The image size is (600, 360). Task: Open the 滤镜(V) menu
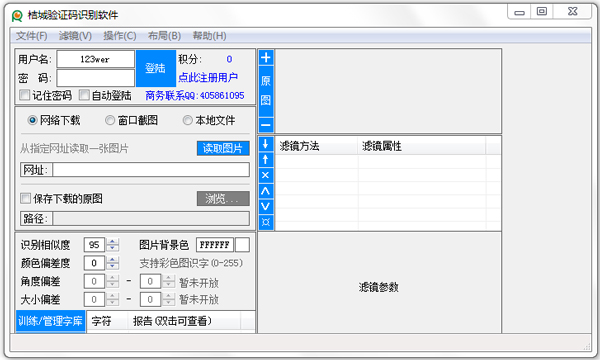75,36
